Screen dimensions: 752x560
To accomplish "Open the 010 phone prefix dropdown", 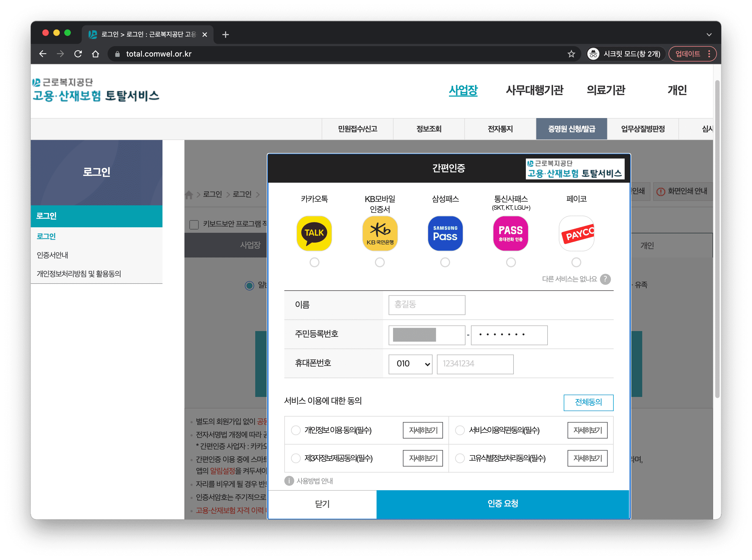I will [410, 364].
